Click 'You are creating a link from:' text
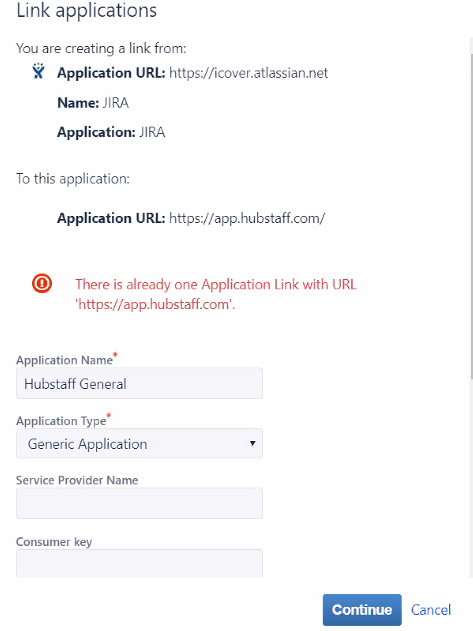The image size is (473, 631). (x=101, y=48)
